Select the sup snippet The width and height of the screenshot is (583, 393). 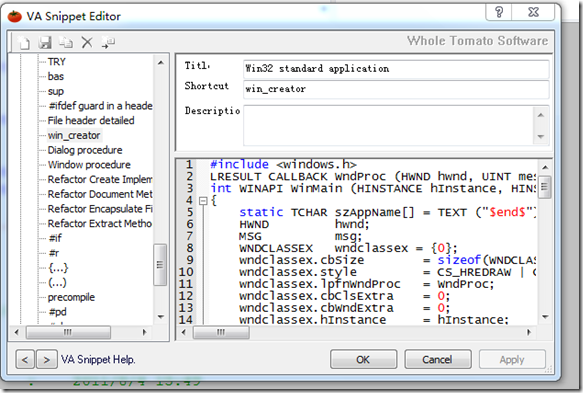coord(56,91)
